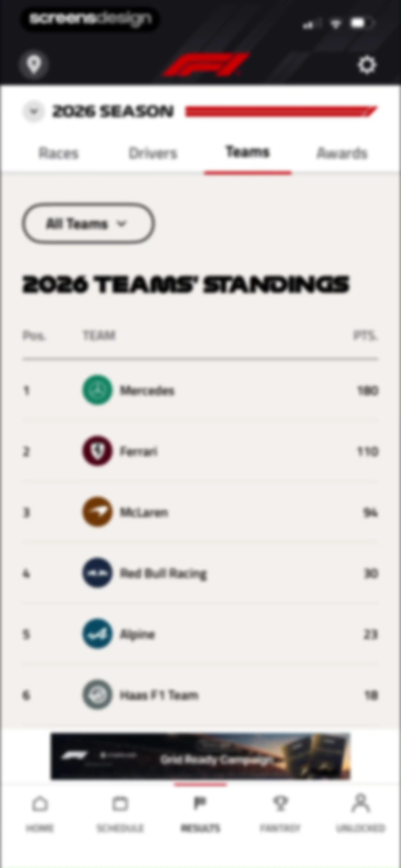Open the All Teams filter dropdown

click(88, 223)
